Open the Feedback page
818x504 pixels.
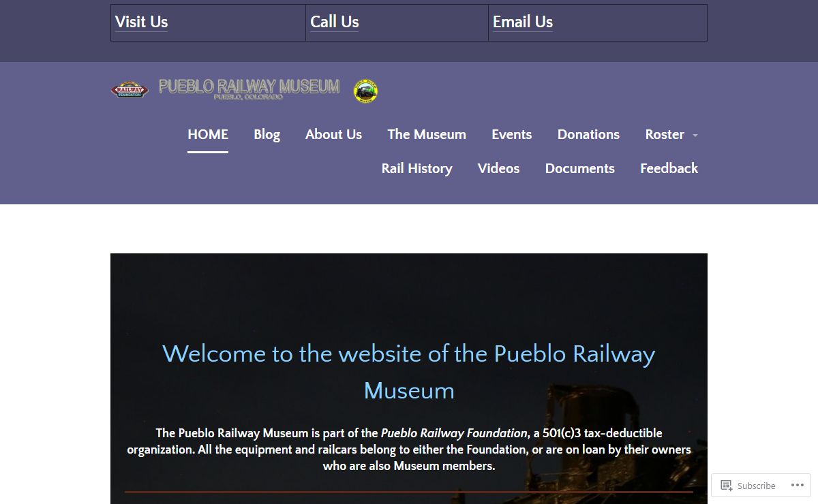click(x=669, y=168)
